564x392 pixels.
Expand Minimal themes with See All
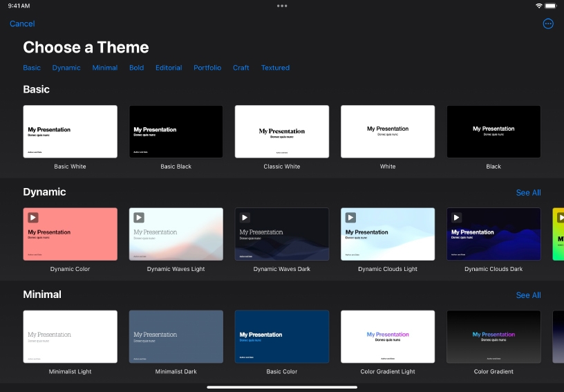[x=528, y=295]
